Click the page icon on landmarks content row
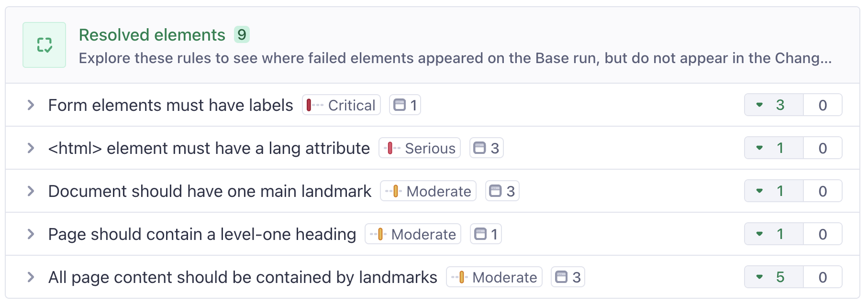 [562, 277]
